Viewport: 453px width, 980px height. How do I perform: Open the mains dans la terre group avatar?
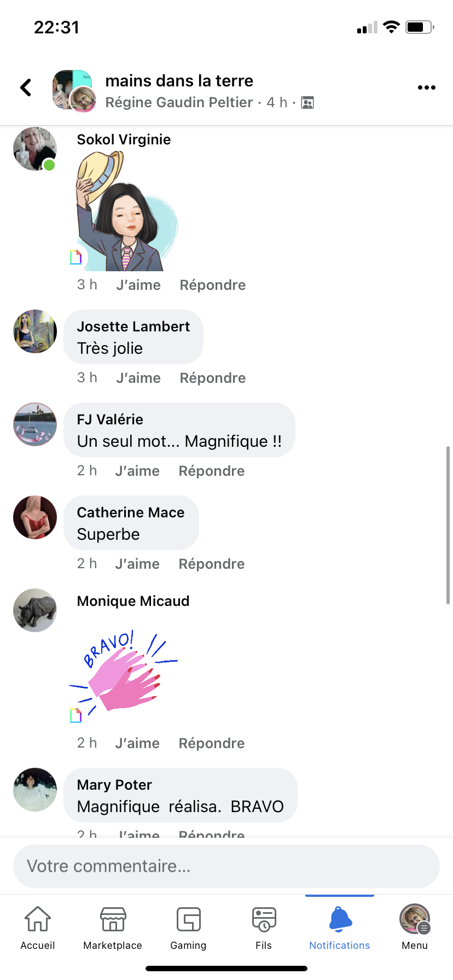(x=74, y=90)
